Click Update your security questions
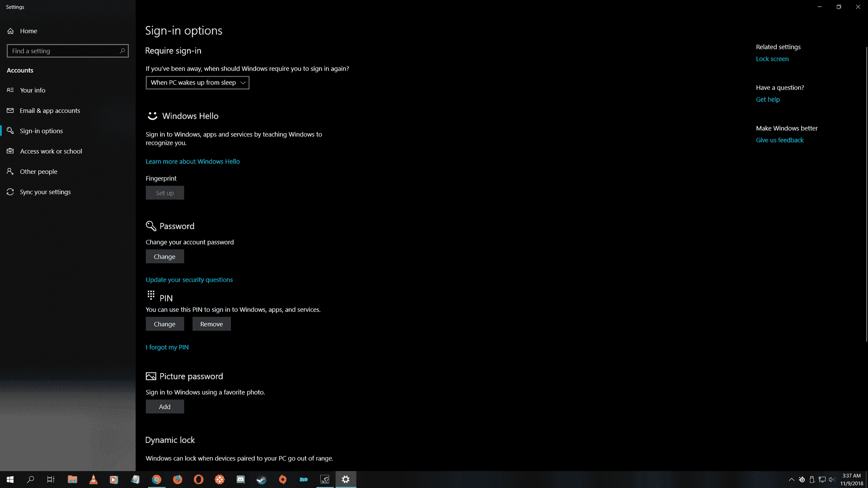This screenshot has height=488, width=868. coord(189,280)
